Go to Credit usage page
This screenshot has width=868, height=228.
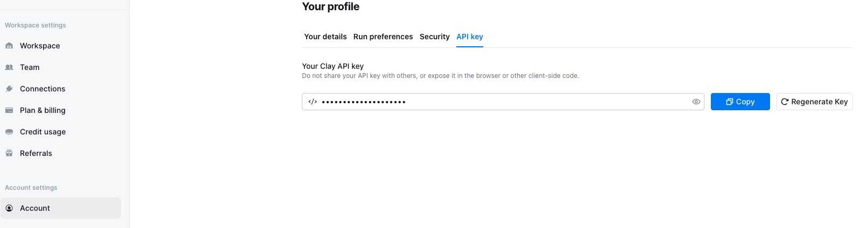point(61,132)
